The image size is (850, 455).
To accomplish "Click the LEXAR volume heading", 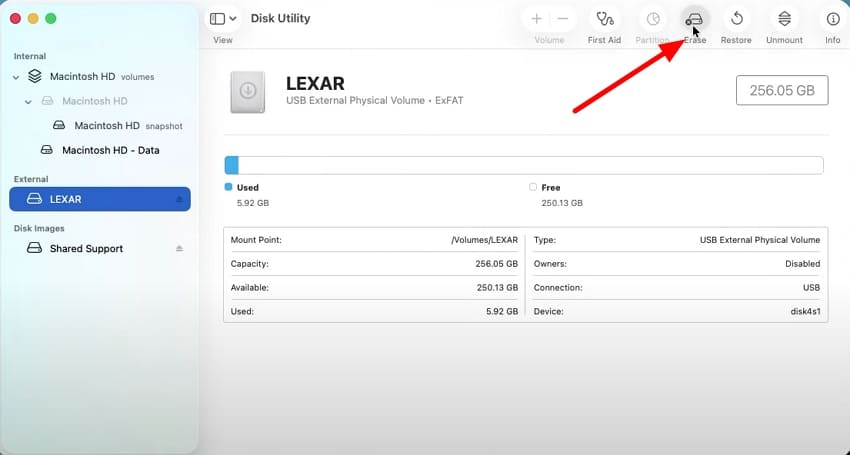I will click(315, 84).
